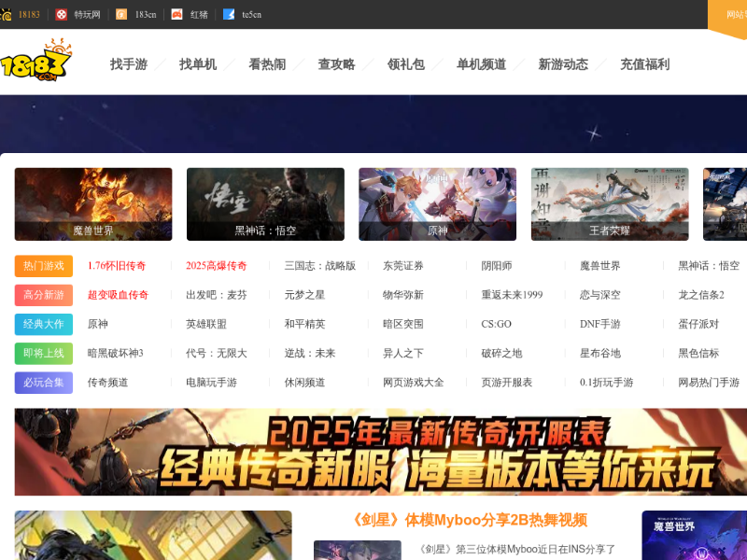This screenshot has height=560, width=747.
Task: Open the 魔兽世界 game thumbnail
Action: (x=93, y=204)
